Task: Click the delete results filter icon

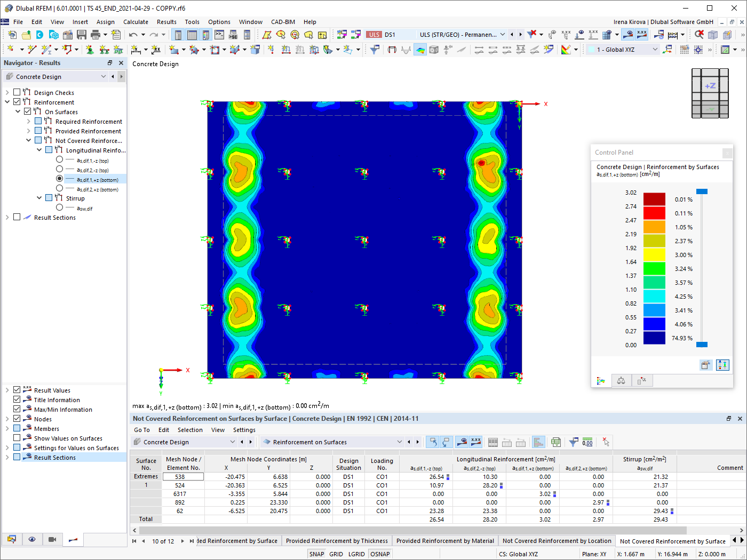Action: point(531,34)
